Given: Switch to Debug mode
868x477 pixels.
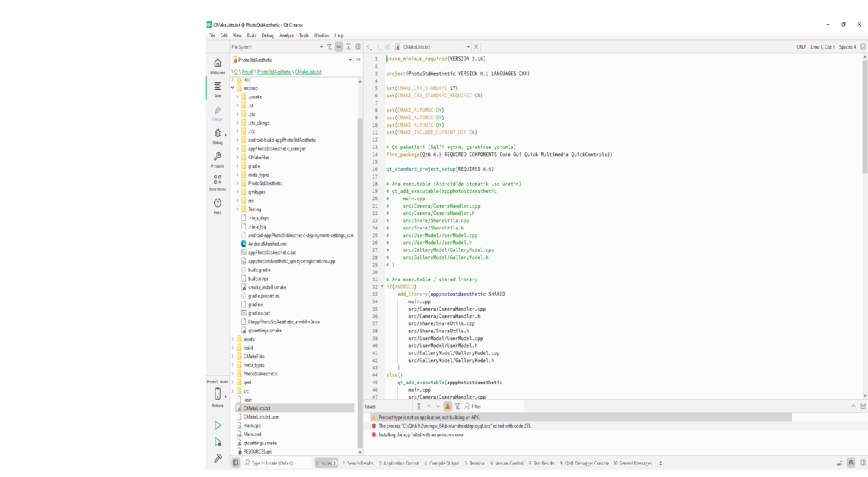Looking at the screenshot, I should point(217,136).
